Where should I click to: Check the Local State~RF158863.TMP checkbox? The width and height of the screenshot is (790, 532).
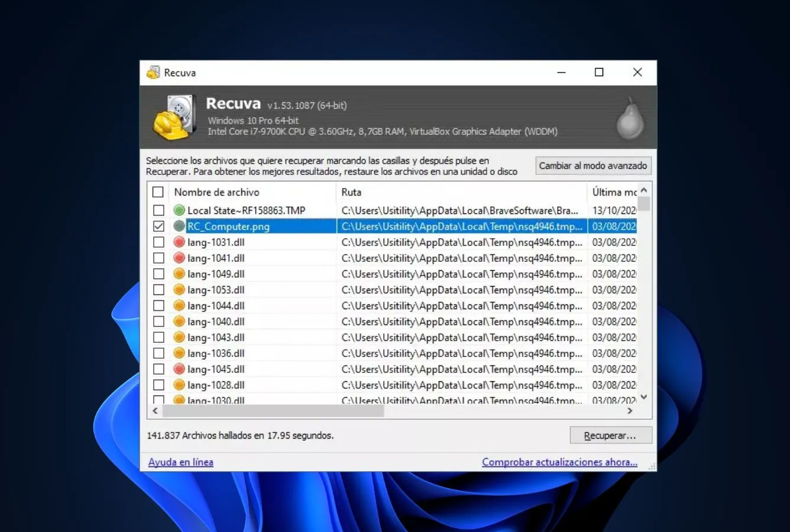pyautogui.click(x=158, y=210)
